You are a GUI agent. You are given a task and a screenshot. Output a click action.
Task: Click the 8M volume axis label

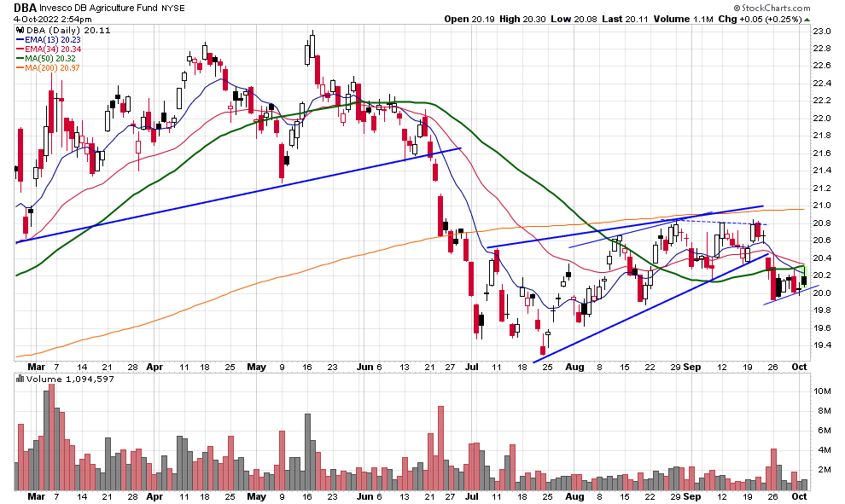click(825, 411)
